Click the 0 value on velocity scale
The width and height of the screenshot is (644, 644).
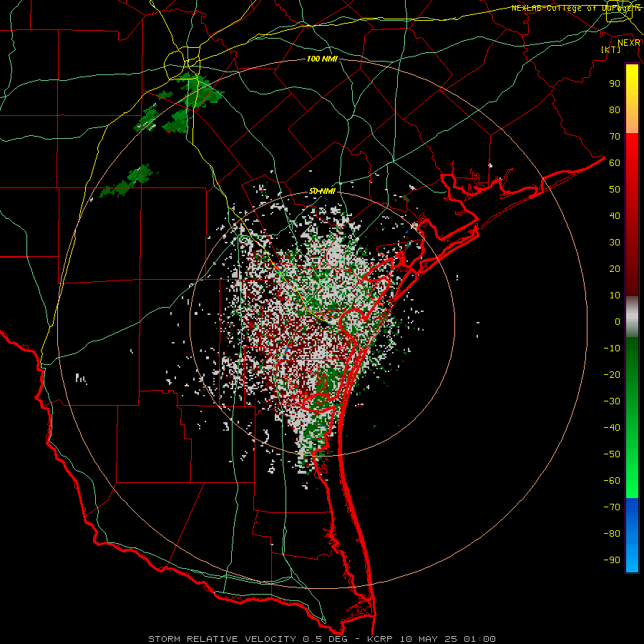[x=618, y=321]
